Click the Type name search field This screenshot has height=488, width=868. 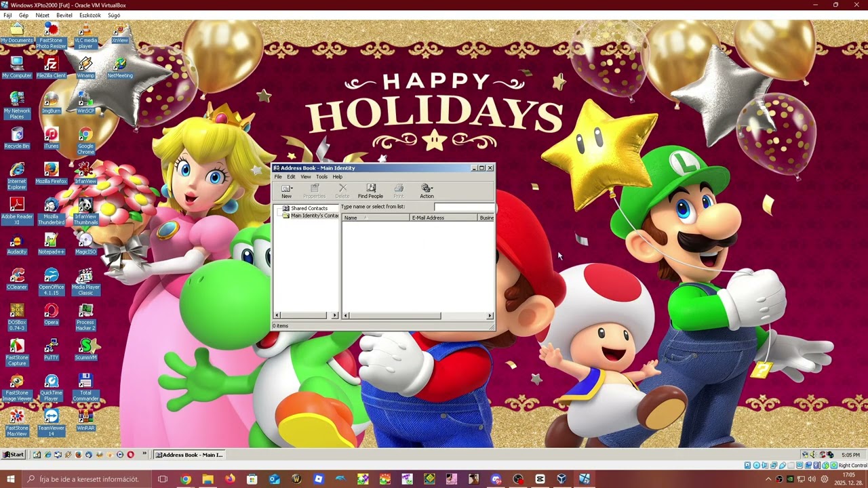point(464,207)
